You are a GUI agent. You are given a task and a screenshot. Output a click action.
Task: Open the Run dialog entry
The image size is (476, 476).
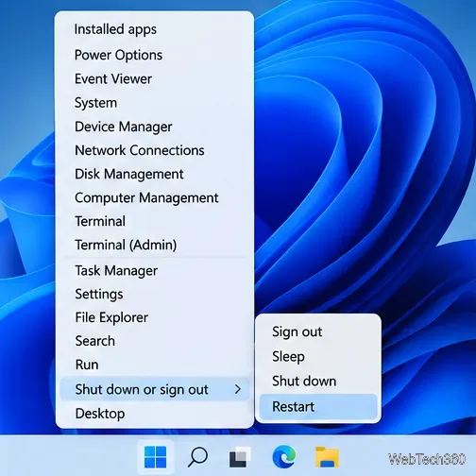click(155, 365)
